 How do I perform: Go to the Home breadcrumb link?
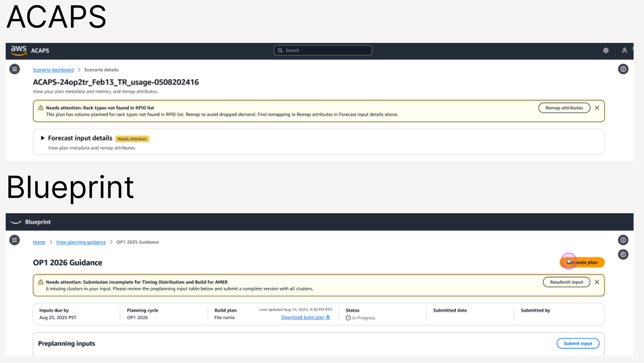coord(39,242)
